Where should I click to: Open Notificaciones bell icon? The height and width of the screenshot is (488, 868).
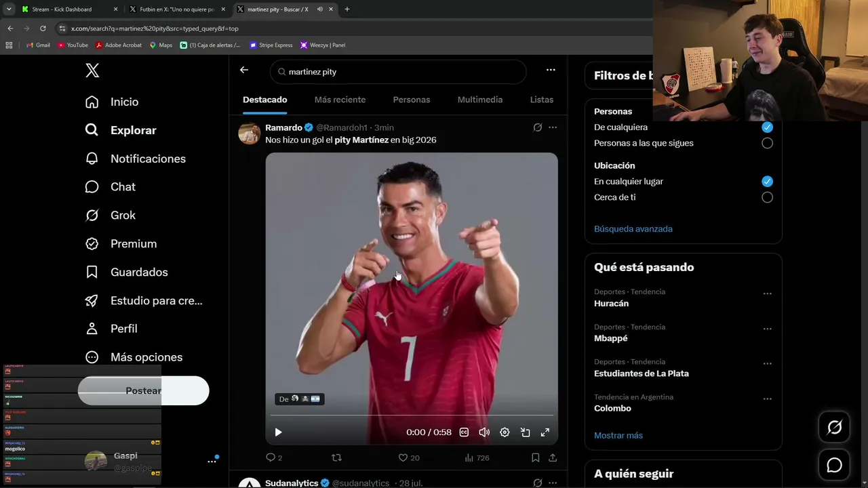pos(92,159)
